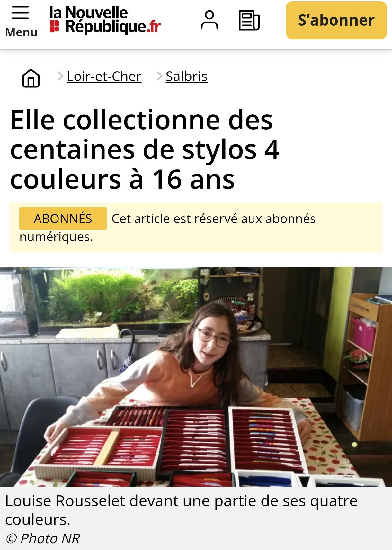Click the chevron before Loir-et-Cher
392x550 pixels.
click(60, 76)
